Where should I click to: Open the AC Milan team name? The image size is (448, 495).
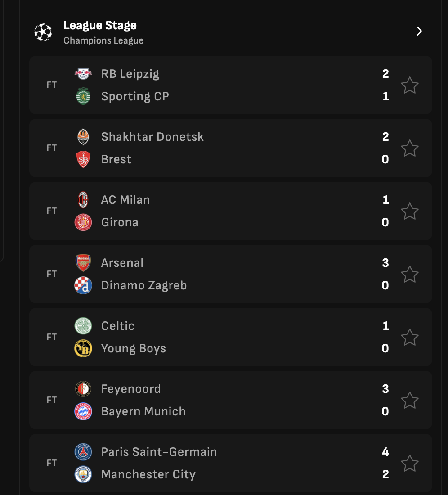(x=125, y=200)
